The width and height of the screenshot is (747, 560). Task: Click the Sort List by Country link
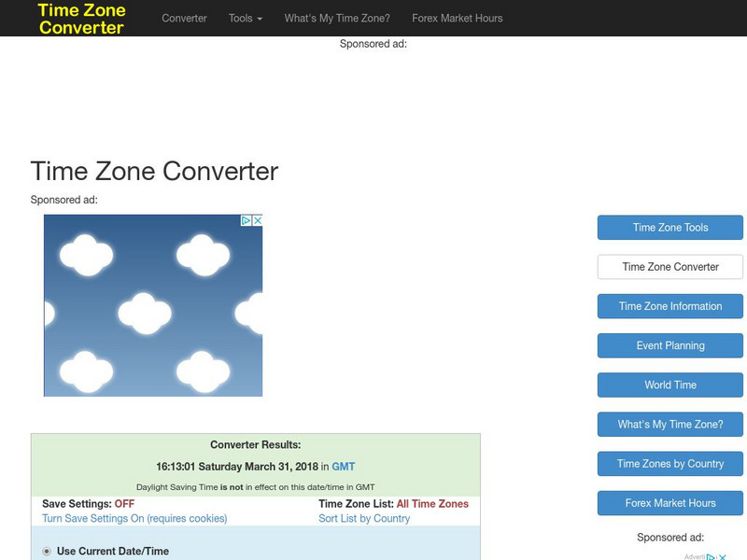pyautogui.click(x=365, y=518)
